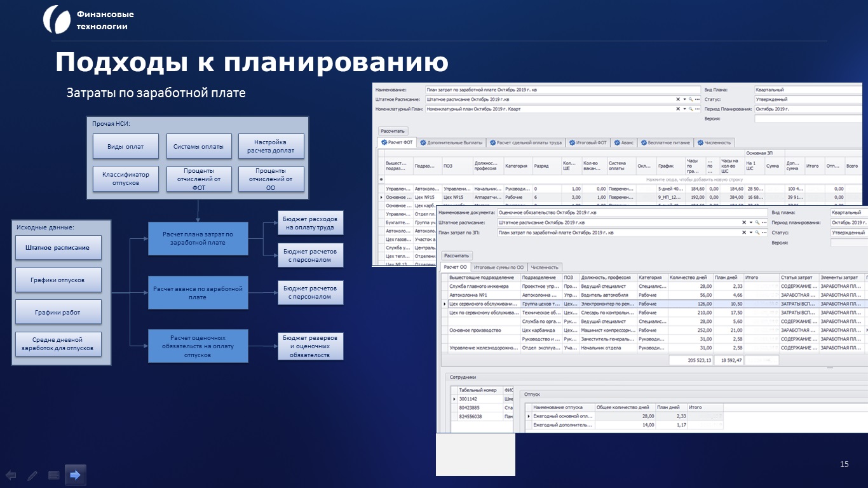This screenshot has width=868, height=488.
Task: Open the slideshow pen tool
Action: [32, 475]
